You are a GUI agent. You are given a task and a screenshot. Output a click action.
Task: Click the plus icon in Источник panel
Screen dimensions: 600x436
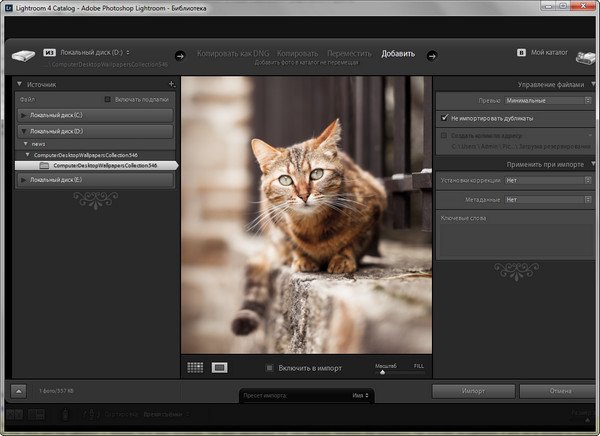pos(171,85)
